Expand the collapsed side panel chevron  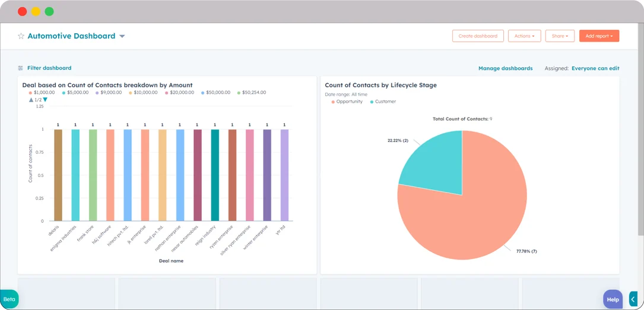[633, 299]
